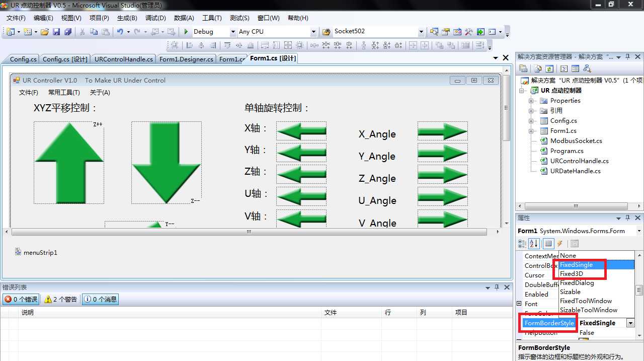Screen dimensions: 644x361
Task: Switch Properties grid to Categorized view
Action: (523, 244)
